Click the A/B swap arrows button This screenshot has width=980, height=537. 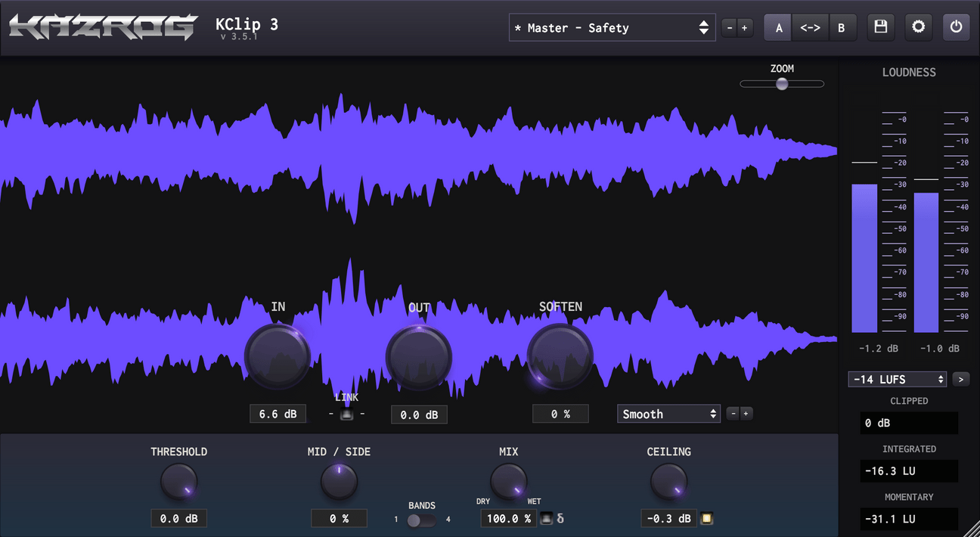[x=810, y=28]
